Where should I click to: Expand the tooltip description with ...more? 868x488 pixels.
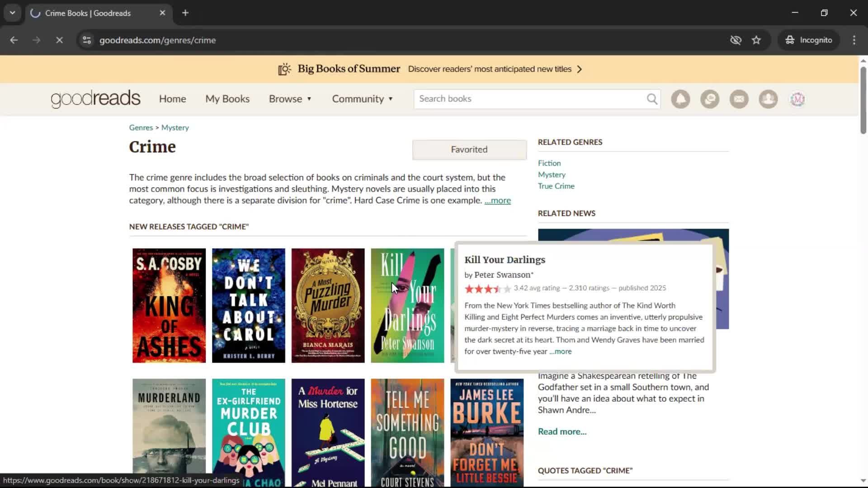pyautogui.click(x=560, y=352)
